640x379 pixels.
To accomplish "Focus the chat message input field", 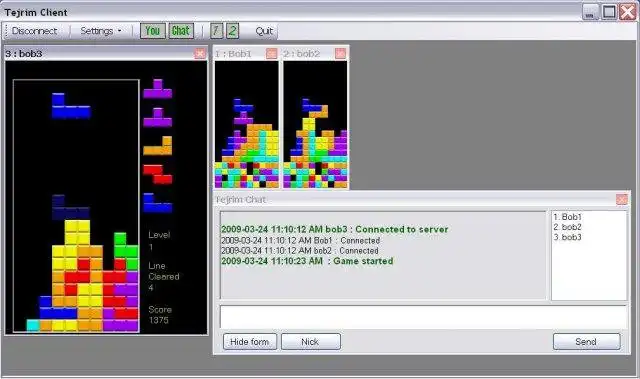I will [x=423, y=317].
